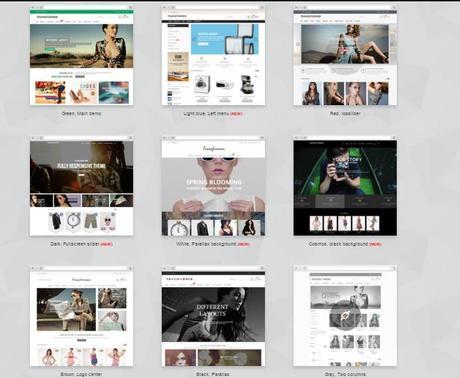Open the Cosmos black background demo thumbnail

[x=345, y=186]
